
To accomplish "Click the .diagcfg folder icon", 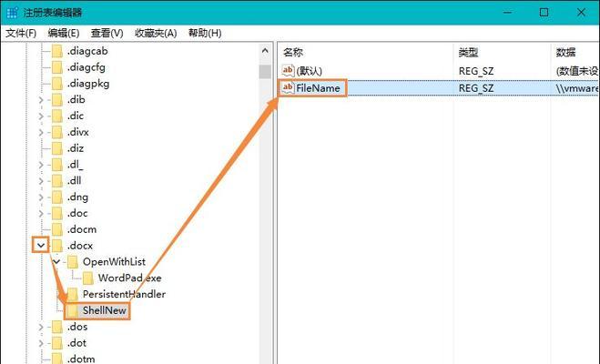I will click(x=57, y=67).
